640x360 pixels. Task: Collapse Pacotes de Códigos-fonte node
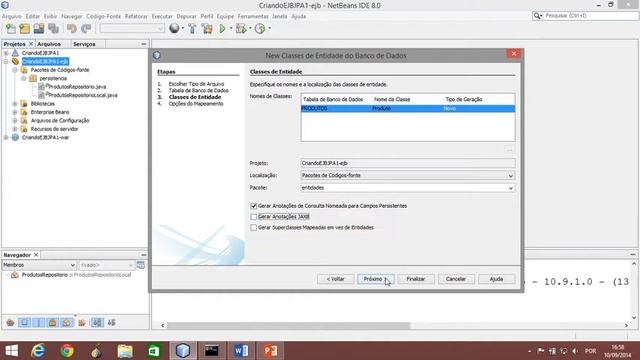[x=15, y=70]
